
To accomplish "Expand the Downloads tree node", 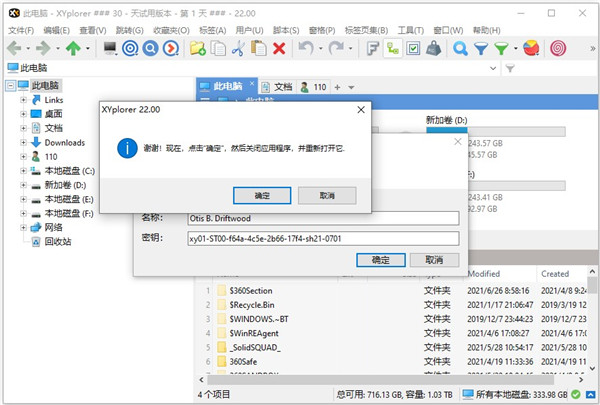I will coord(23,142).
